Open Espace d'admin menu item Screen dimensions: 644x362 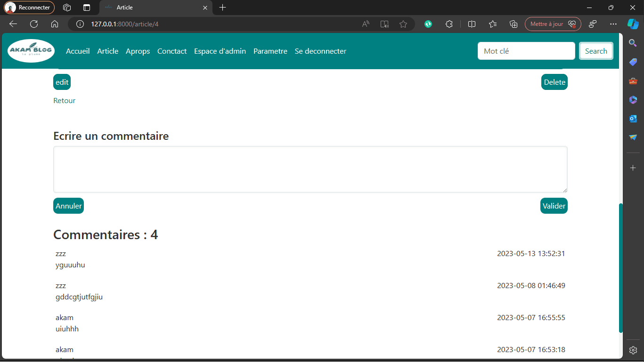click(220, 51)
